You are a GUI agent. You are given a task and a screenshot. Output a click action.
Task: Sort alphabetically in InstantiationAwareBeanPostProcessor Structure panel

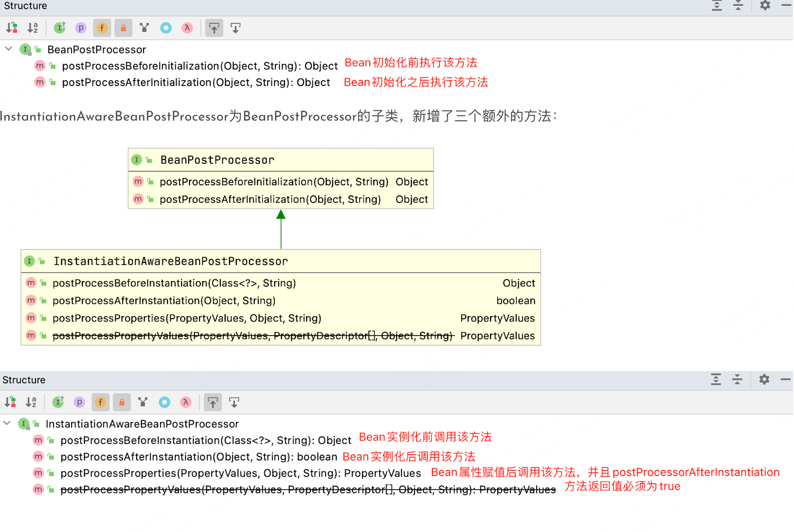click(31, 402)
